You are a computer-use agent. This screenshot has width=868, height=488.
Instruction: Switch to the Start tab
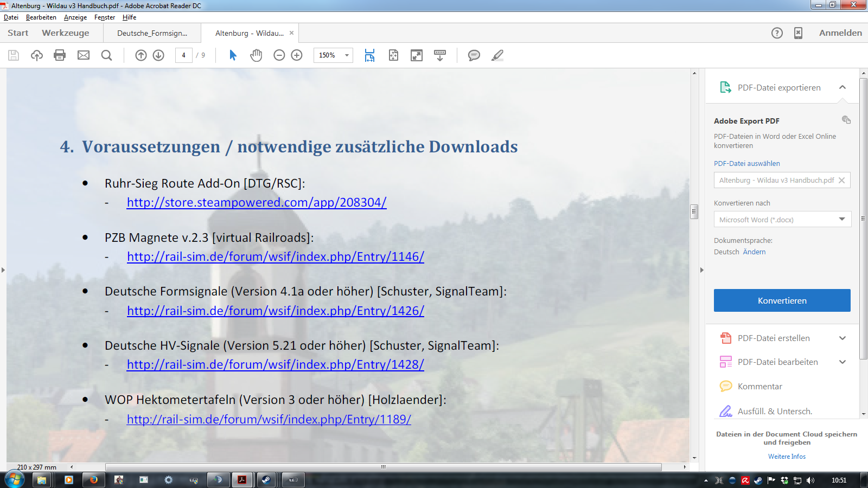tap(18, 33)
